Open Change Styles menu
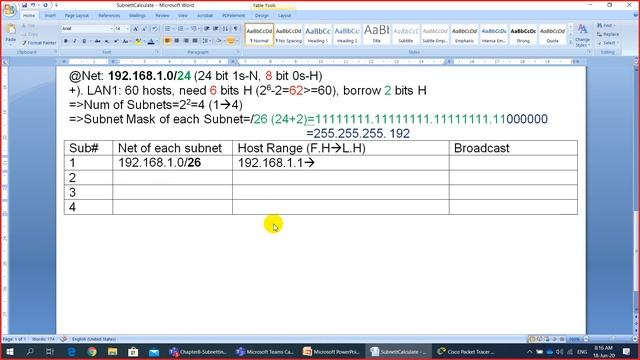Image resolution: width=640 pixels, height=360 pixels. pos(582,35)
